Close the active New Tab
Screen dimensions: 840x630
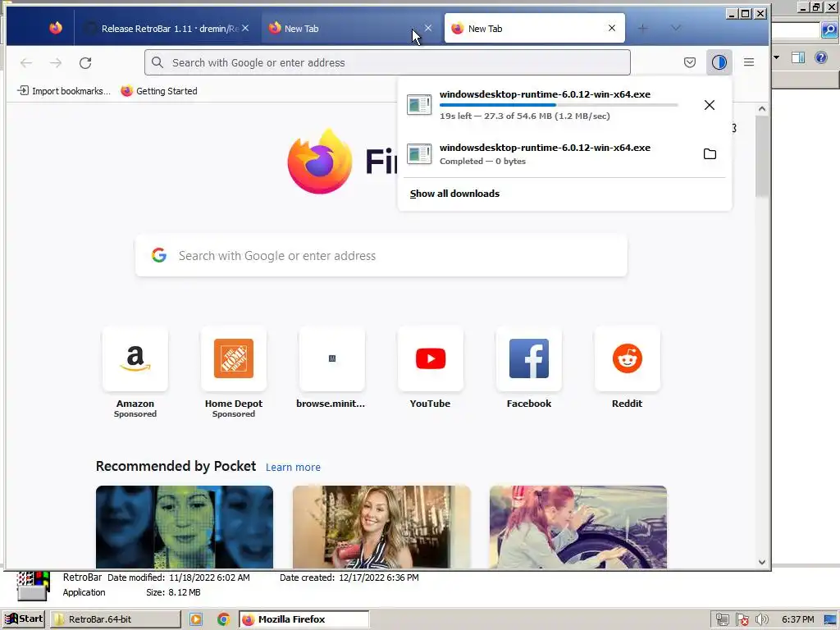click(x=612, y=28)
